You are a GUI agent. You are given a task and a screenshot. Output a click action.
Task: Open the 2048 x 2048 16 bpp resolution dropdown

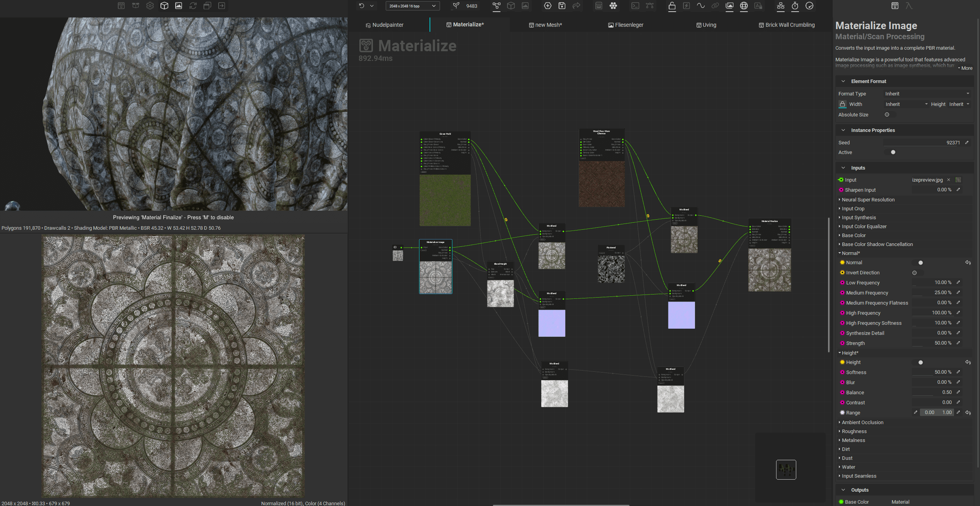coord(412,6)
